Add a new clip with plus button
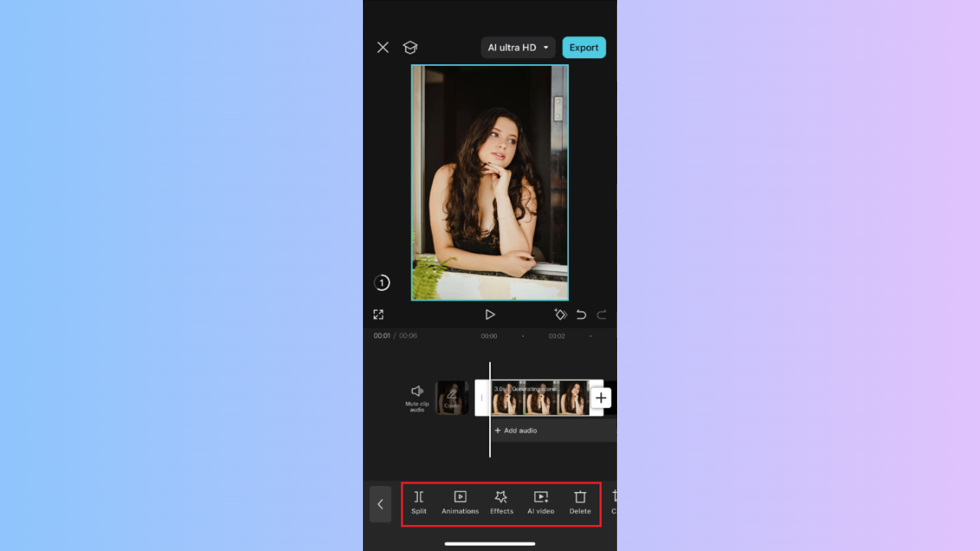Image resolution: width=980 pixels, height=551 pixels. [x=601, y=398]
